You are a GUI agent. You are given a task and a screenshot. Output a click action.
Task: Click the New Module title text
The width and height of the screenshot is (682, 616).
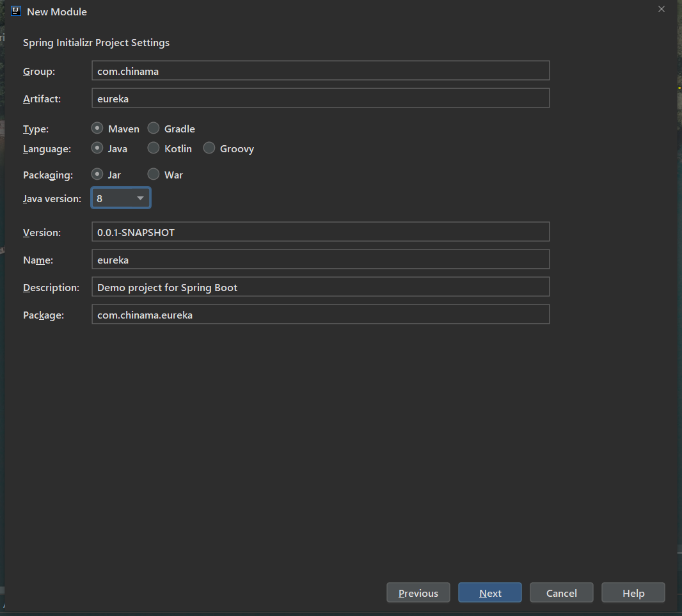tap(57, 12)
